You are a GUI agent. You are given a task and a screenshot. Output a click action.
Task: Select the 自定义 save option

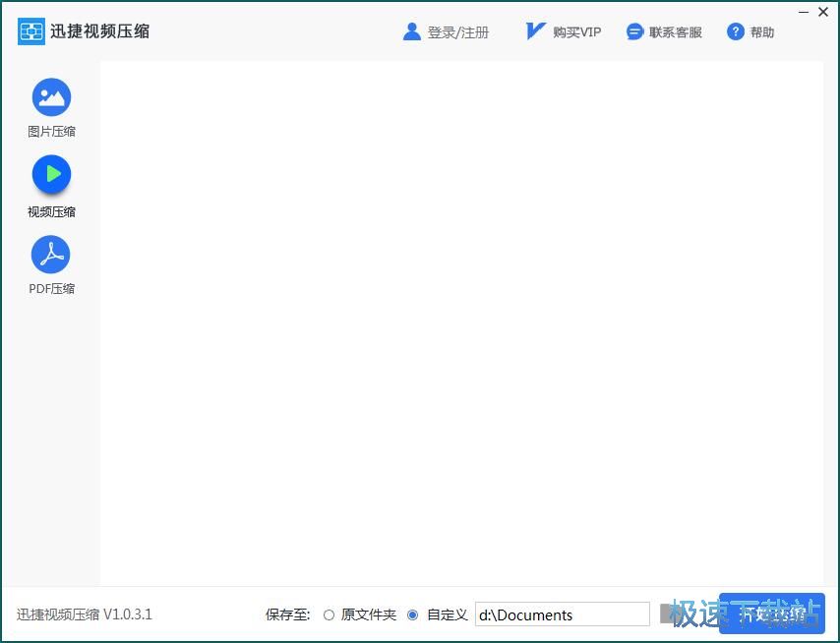(413, 614)
